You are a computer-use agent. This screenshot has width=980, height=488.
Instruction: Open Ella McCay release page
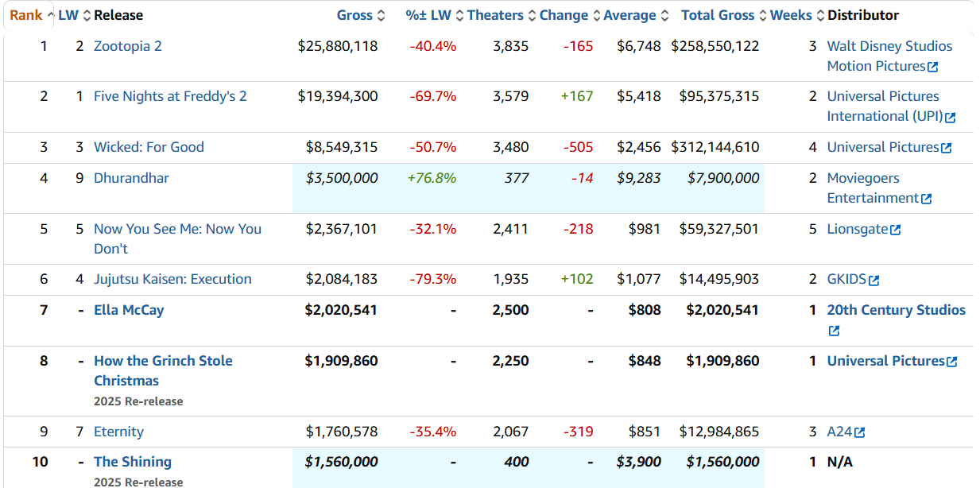(129, 310)
